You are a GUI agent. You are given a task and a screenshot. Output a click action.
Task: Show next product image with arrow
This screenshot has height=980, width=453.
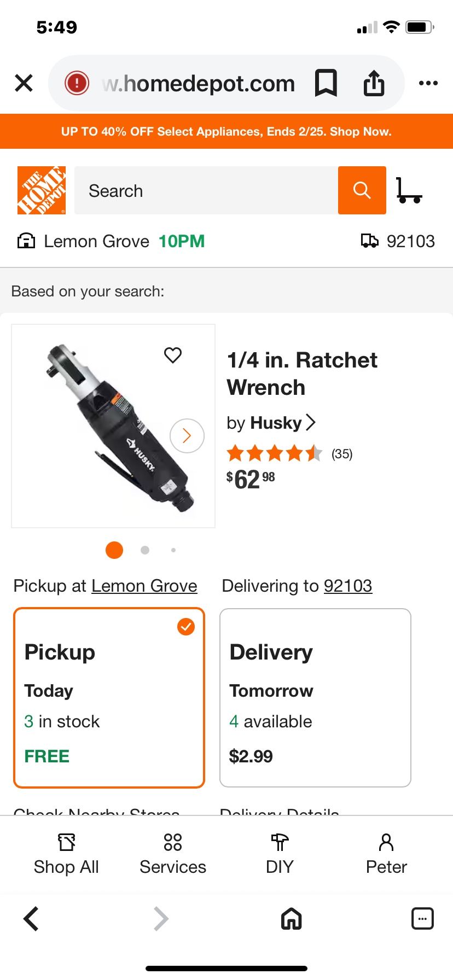coord(187,436)
